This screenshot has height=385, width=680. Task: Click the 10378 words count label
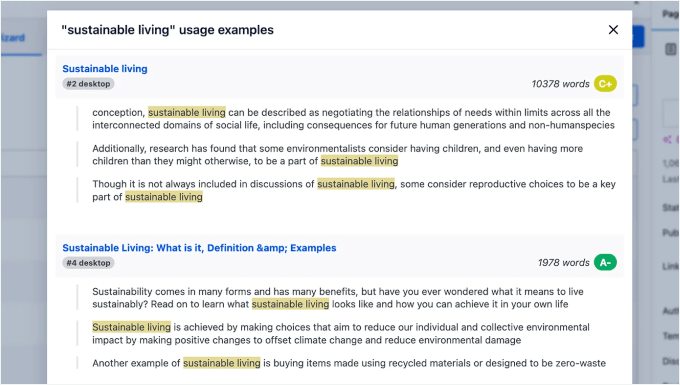[x=560, y=84]
